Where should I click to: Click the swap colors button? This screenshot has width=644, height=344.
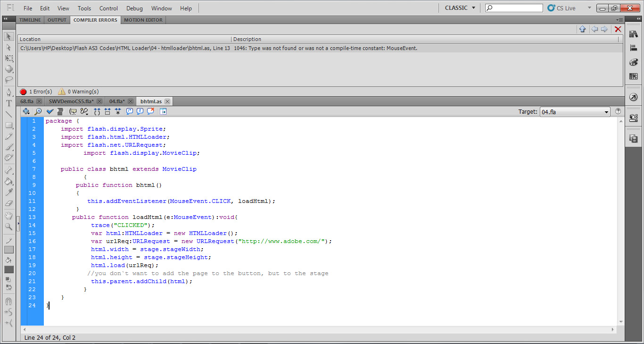coord(9,287)
